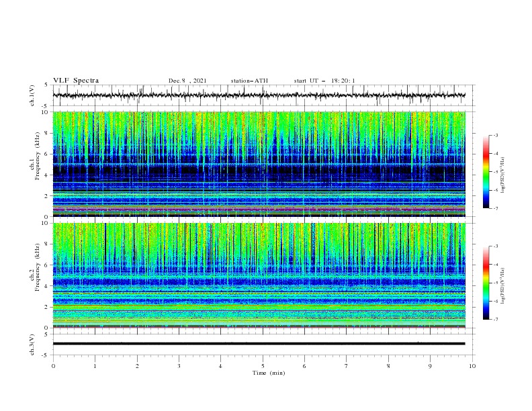Screen dimensions: 532x411
Task: Click the 'Time (min)' axis label
Action: pos(269,373)
